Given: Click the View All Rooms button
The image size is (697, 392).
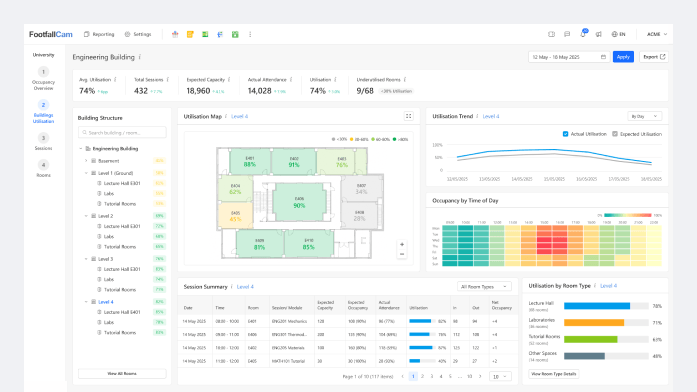Looking at the screenshot, I should 122,373.
